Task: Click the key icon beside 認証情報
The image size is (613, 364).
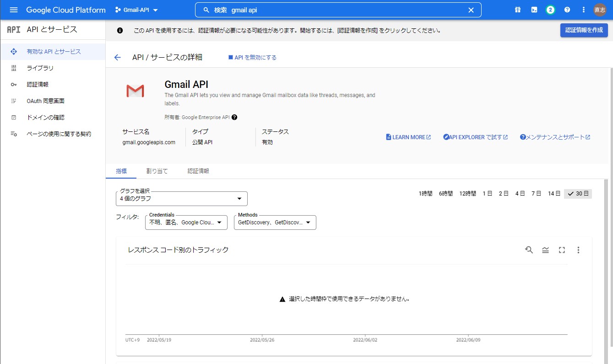Action: point(14,85)
